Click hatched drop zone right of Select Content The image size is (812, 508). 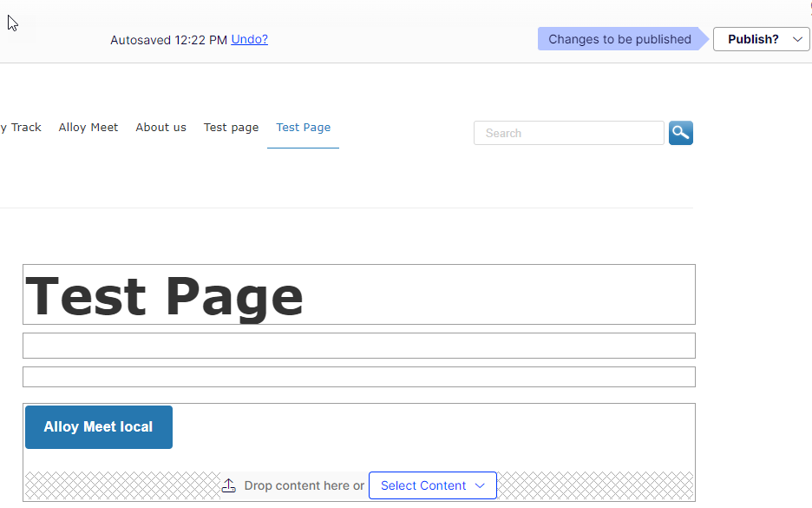[594, 485]
